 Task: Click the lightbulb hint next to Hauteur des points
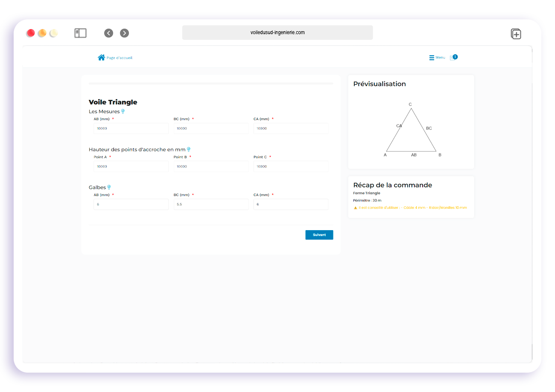pyautogui.click(x=189, y=149)
